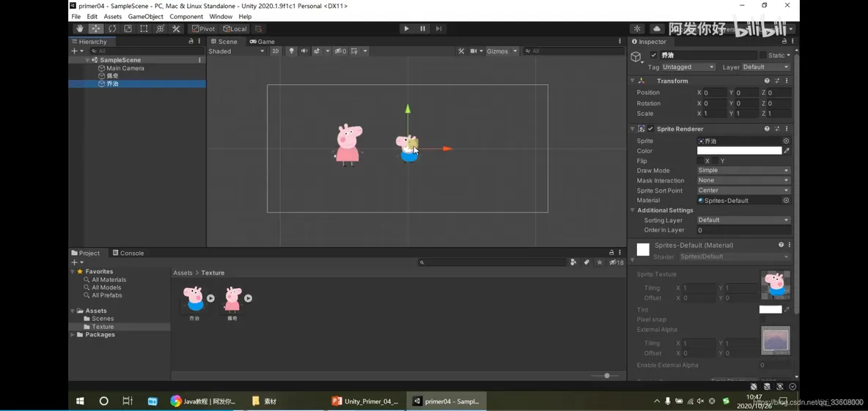Open cloud Services icon

pos(657,29)
